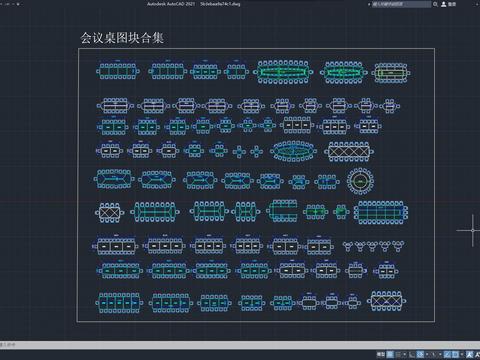
Task: Toggle 2D object snap icon in status bar
Action: [455, 354]
